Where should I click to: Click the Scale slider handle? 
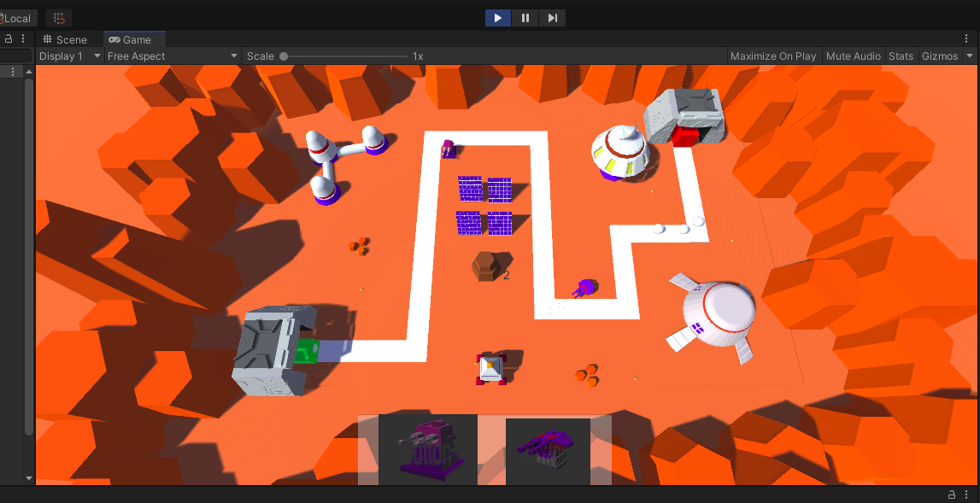(284, 56)
